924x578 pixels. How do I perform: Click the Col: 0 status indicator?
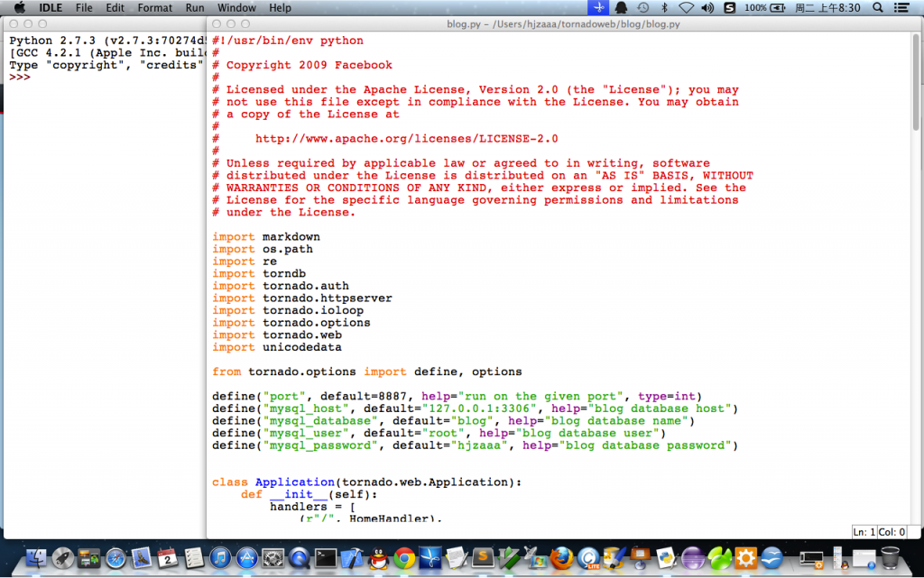[x=892, y=532]
